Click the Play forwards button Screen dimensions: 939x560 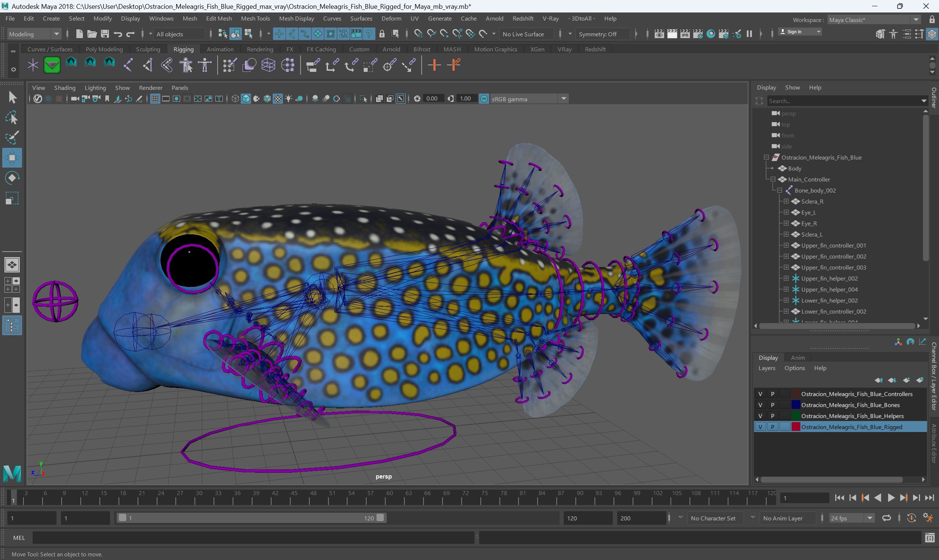pyautogui.click(x=891, y=498)
